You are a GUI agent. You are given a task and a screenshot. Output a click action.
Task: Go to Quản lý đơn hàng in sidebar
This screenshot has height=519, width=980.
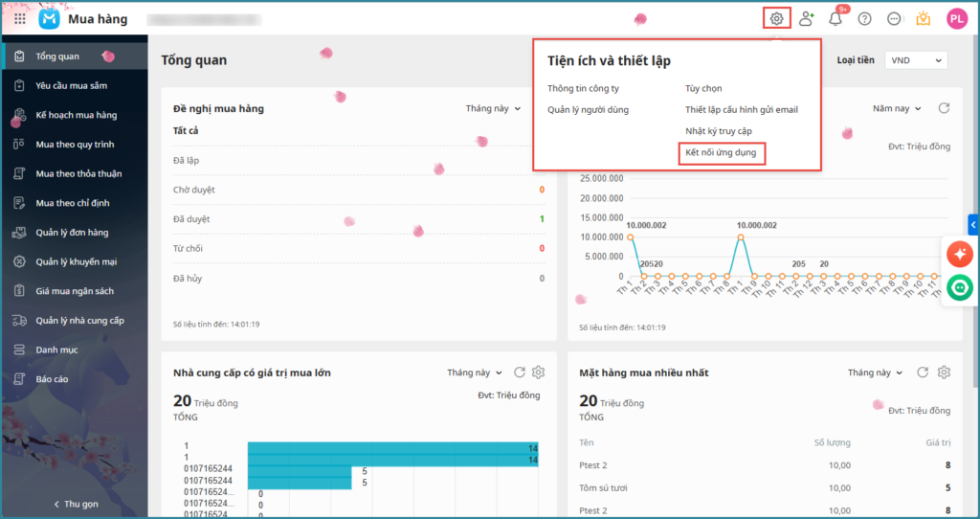pos(75,232)
